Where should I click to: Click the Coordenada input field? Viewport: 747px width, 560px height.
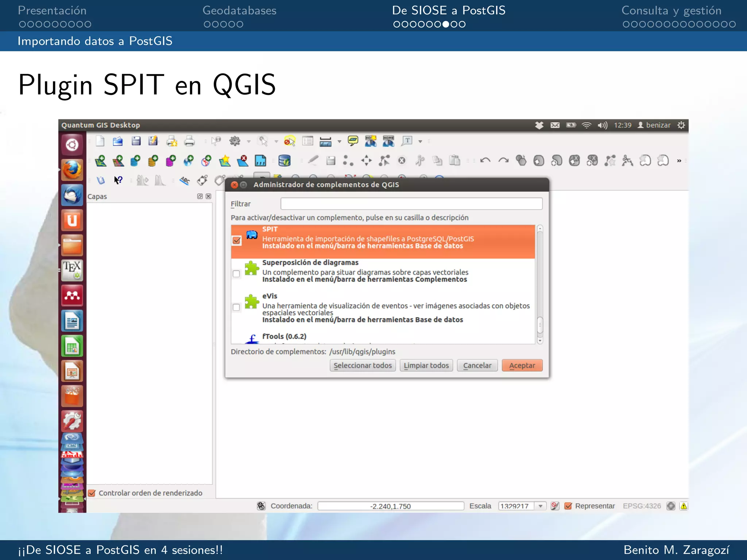pyautogui.click(x=391, y=506)
